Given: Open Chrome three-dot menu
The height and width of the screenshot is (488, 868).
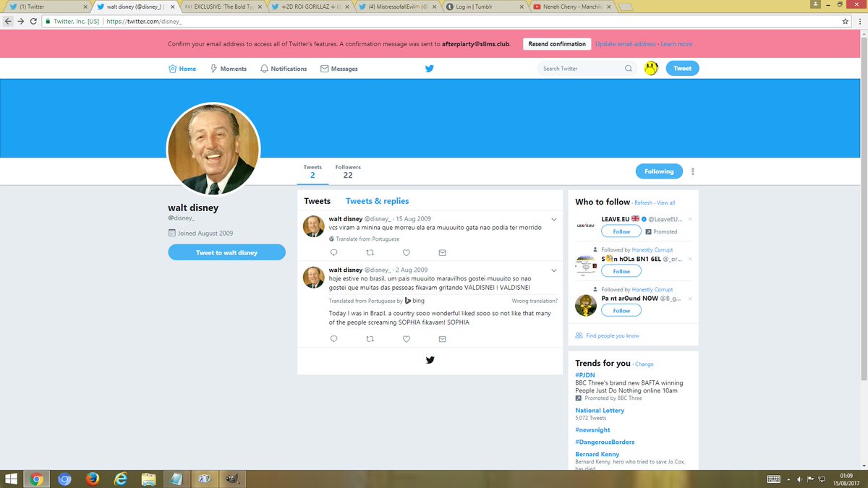Looking at the screenshot, I should [x=859, y=21].
